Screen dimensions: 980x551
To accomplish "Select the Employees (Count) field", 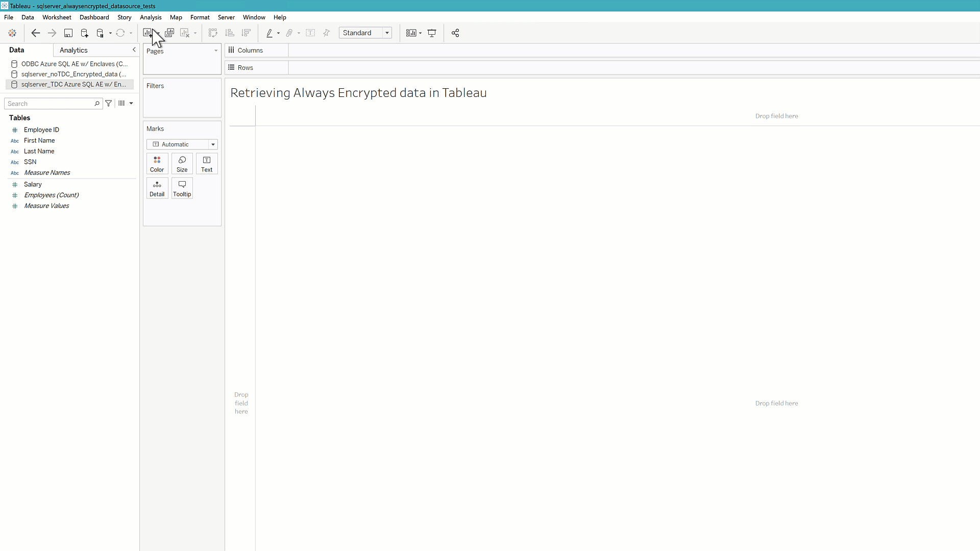I will (x=51, y=195).
